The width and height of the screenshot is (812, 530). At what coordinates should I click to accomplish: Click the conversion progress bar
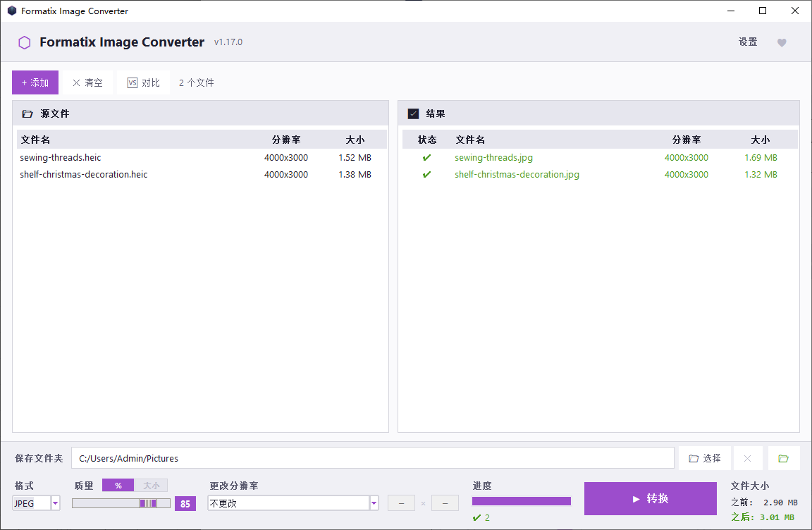(522, 501)
